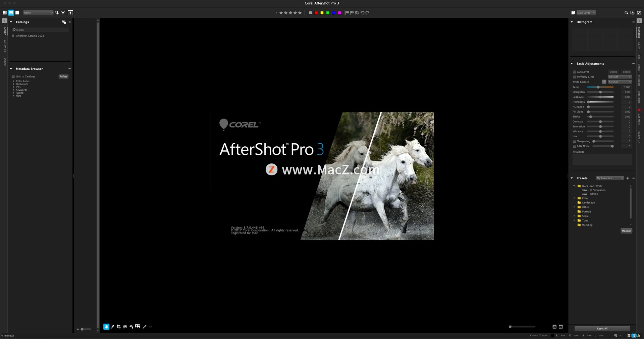Open the Tint Off dropdown
The image size is (644, 339).
click(x=620, y=77)
